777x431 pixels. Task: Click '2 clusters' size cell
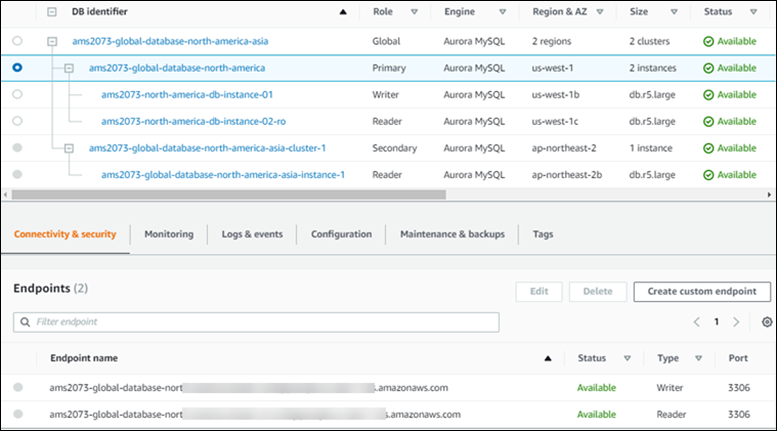point(649,42)
